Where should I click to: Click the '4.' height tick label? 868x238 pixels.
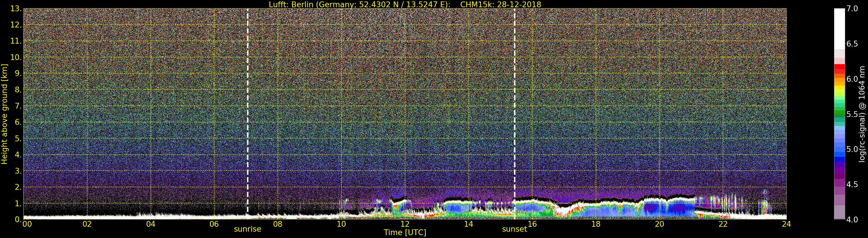coord(18,155)
